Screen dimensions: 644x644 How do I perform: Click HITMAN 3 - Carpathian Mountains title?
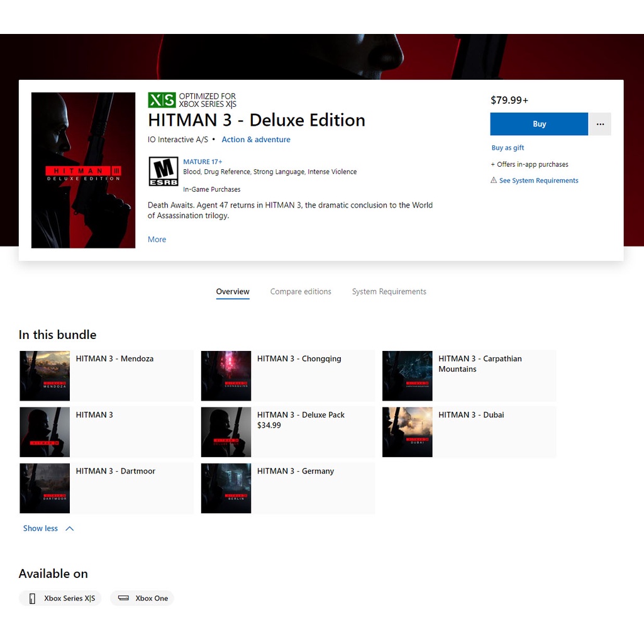[480, 364]
